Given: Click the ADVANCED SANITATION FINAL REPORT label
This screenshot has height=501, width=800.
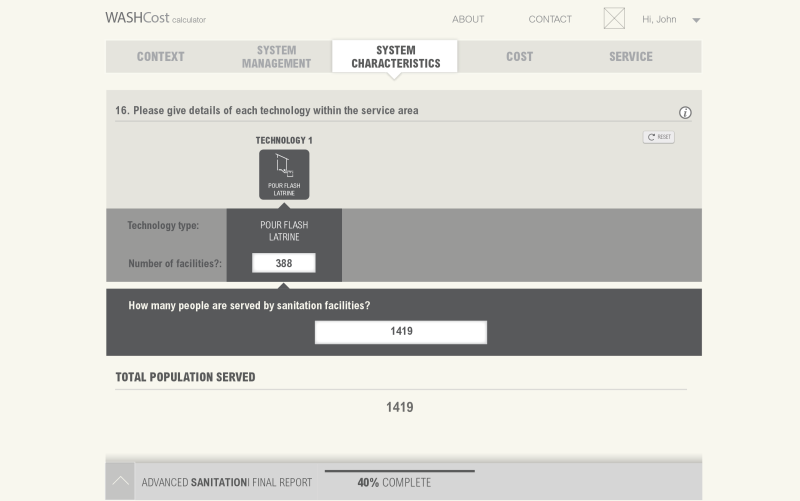Looking at the screenshot, I should (227, 482).
